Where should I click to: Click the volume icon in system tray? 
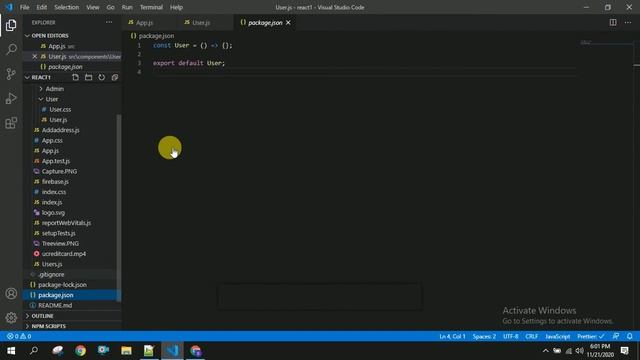tap(579, 351)
